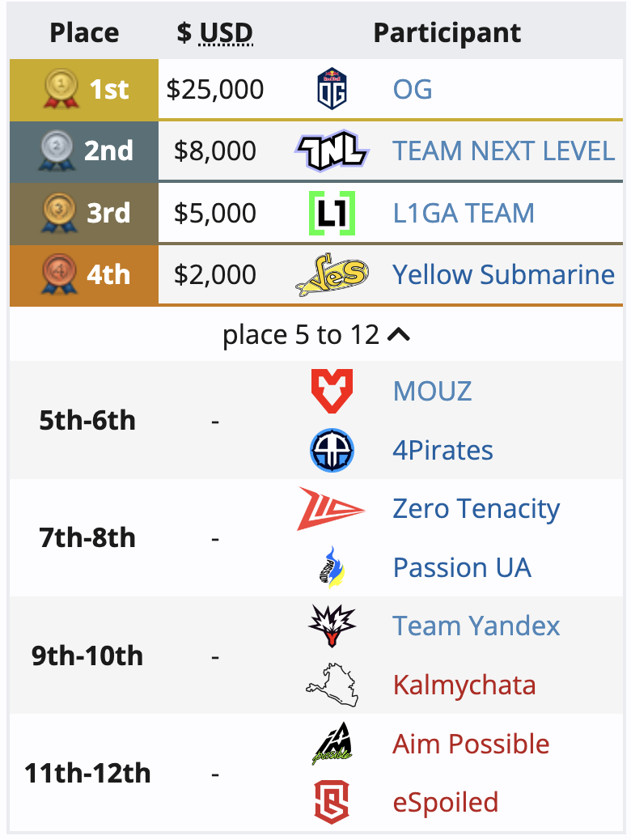Click the Team Yandex dragon logo

pyautogui.click(x=332, y=626)
